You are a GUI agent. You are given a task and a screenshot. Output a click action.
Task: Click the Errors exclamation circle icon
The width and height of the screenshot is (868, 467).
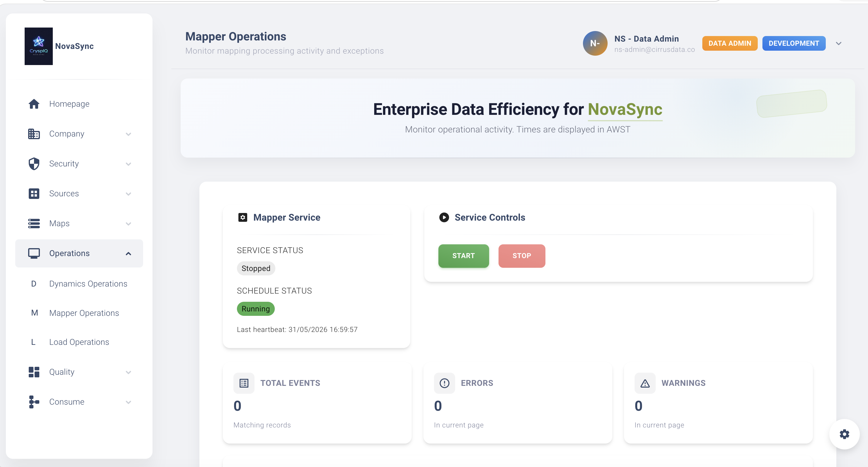445,383
